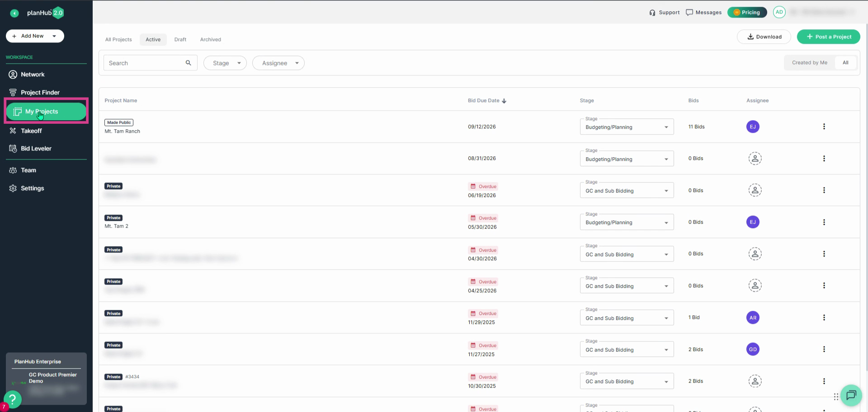Open more options for 06/19/2026 project
868x412 pixels.
(x=824, y=190)
